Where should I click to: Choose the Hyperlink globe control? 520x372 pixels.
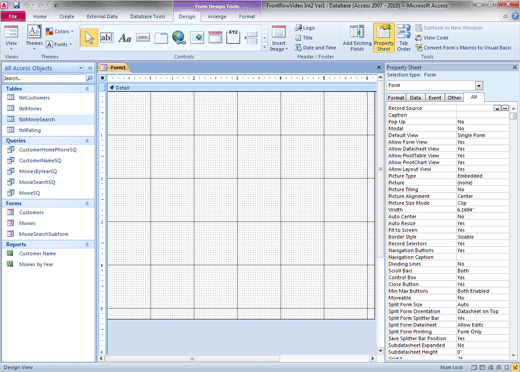[x=179, y=37]
